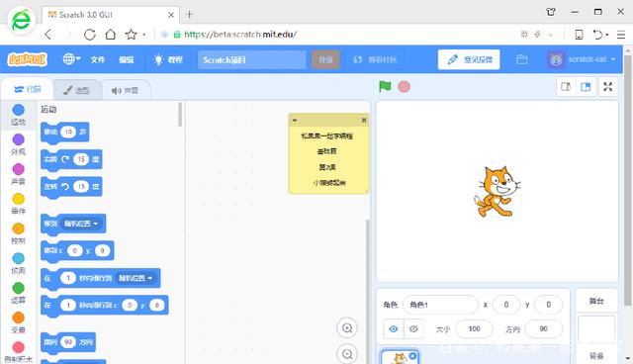Viewport: 633px width, 364px height.
Task: Select the yellow Events category
Action: tap(18, 204)
